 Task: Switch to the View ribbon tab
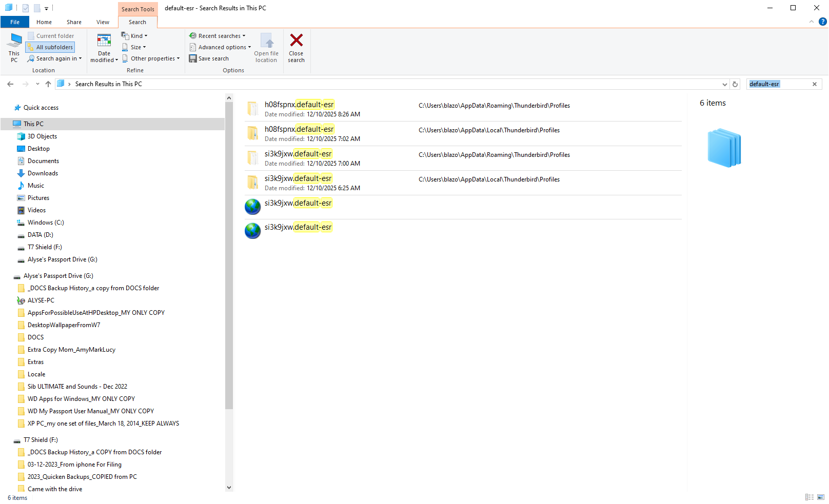pos(103,22)
